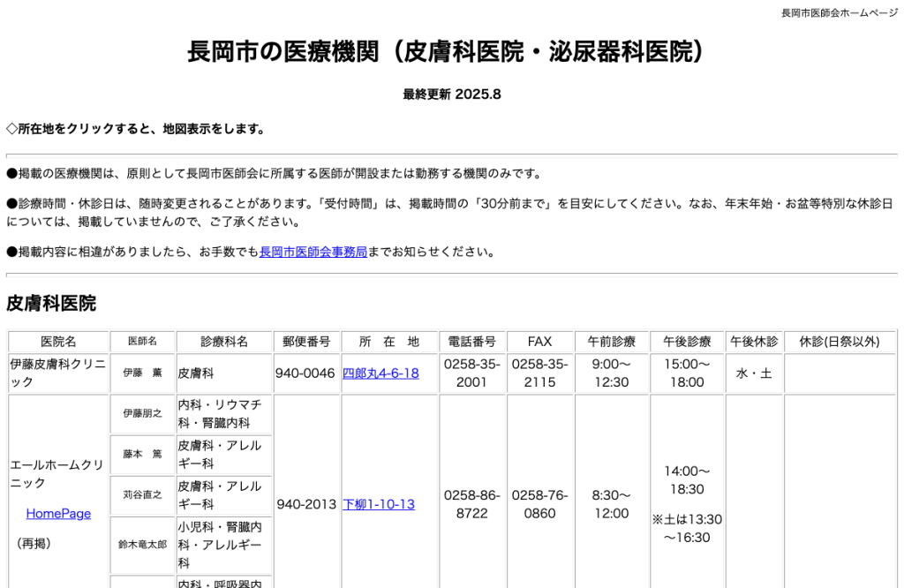Click morning hours 8:30〜12:00
The image size is (904, 588).
tap(612, 504)
